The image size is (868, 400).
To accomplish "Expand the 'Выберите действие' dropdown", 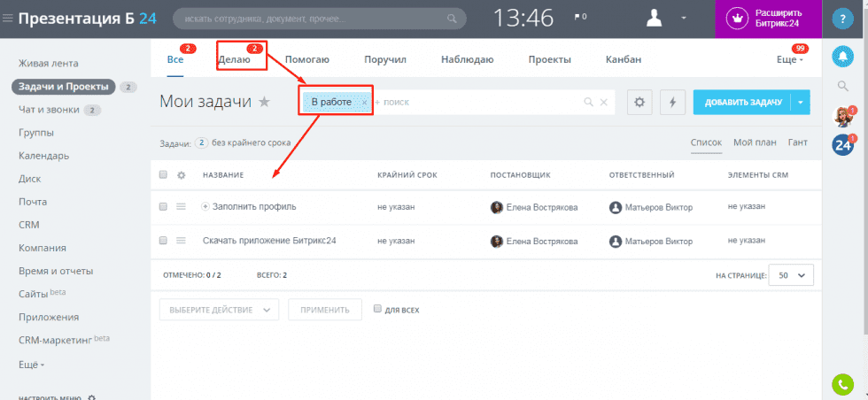I will coord(219,310).
